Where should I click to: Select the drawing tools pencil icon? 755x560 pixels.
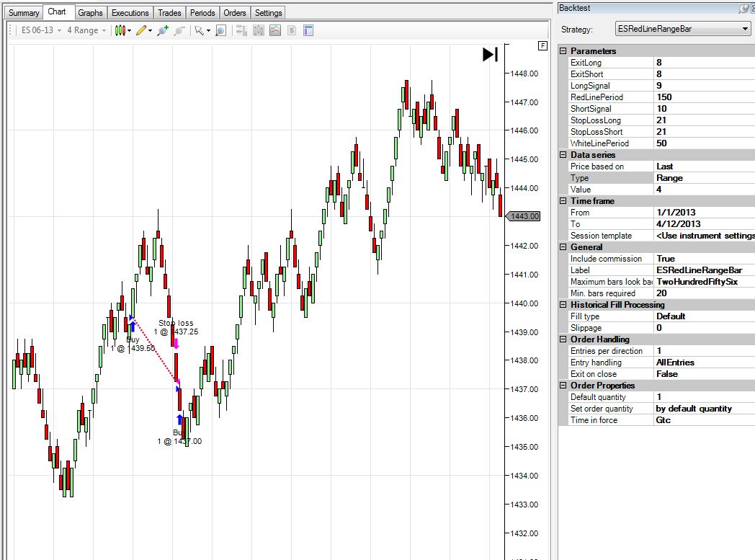(x=140, y=31)
